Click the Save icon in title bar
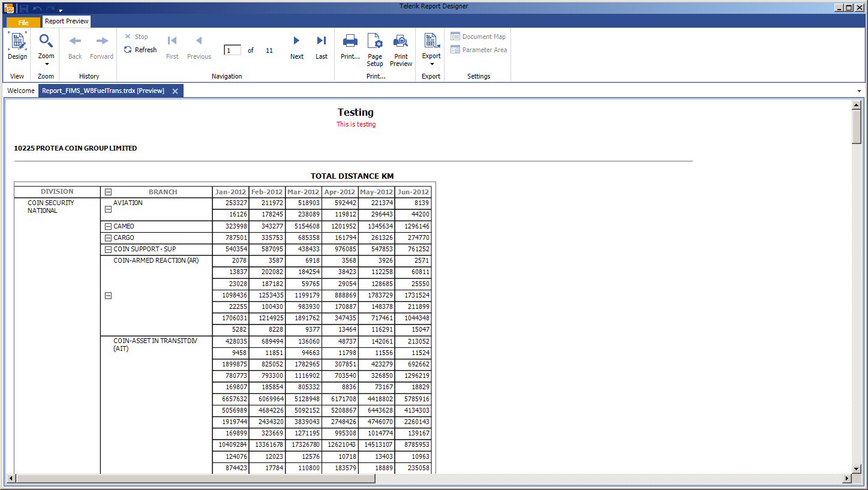The image size is (868, 490). point(23,8)
